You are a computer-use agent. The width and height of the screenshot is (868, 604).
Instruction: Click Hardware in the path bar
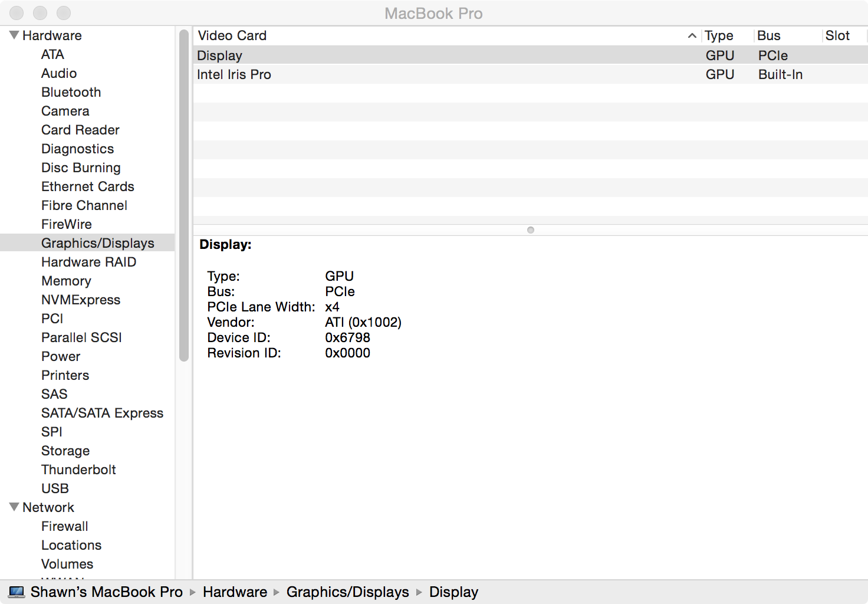235,592
